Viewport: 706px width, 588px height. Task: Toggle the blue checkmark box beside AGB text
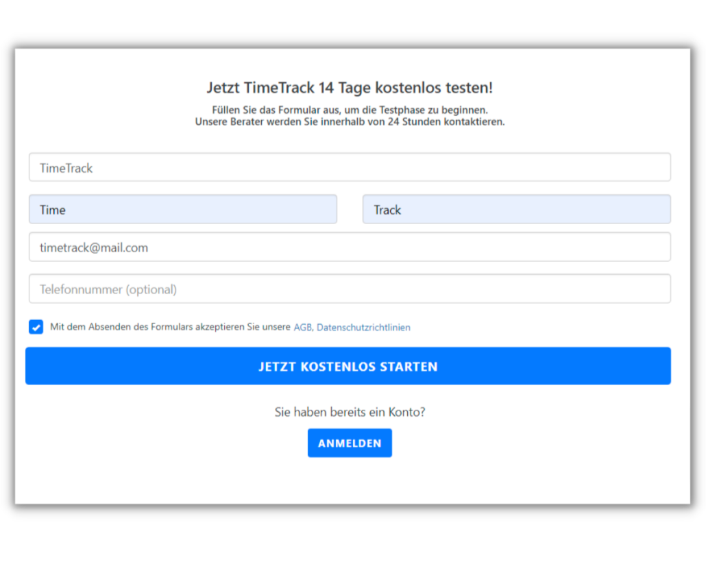coord(36,327)
